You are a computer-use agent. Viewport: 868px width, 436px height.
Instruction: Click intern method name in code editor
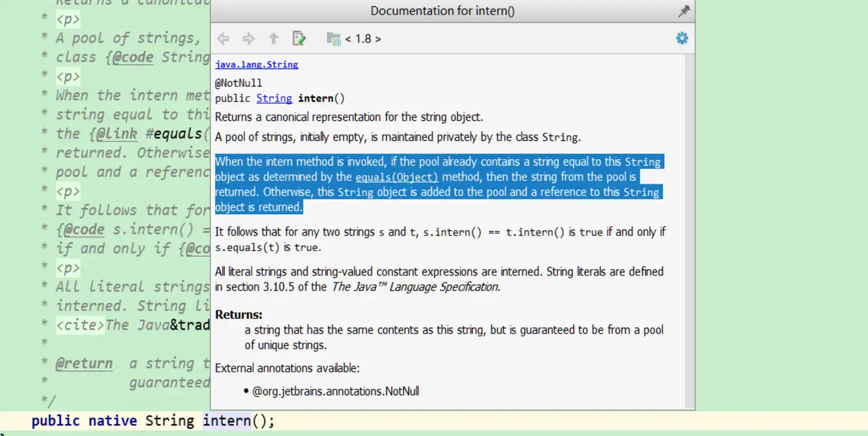[227, 420]
